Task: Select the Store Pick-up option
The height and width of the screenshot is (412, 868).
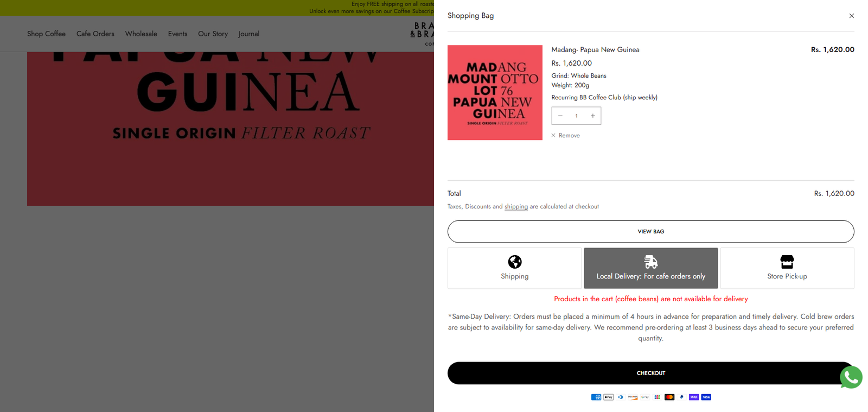Action: 787,268
